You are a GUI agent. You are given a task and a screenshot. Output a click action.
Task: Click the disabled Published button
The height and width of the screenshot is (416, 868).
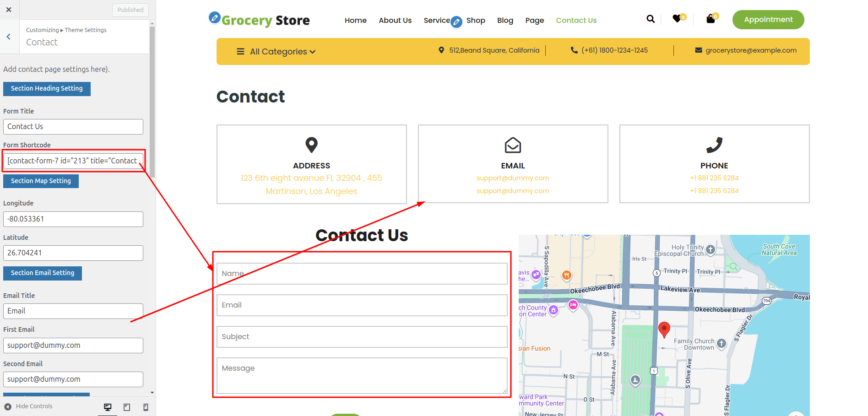tap(130, 10)
